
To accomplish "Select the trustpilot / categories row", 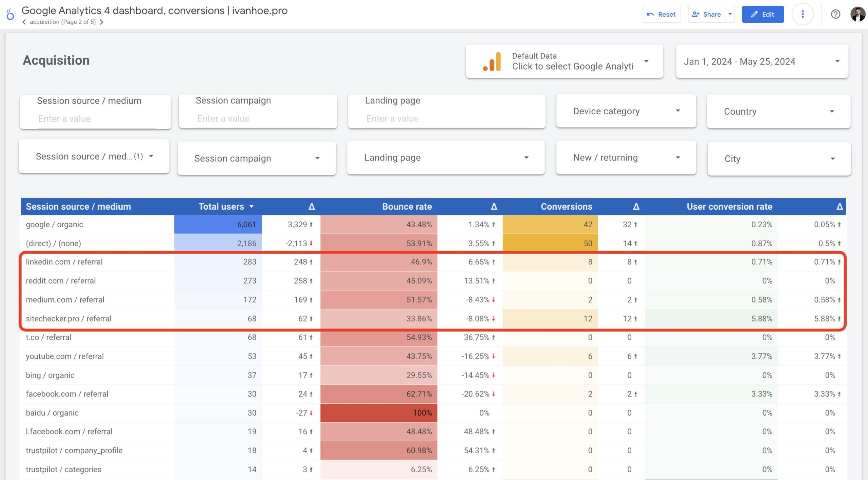I will pos(433,470).
